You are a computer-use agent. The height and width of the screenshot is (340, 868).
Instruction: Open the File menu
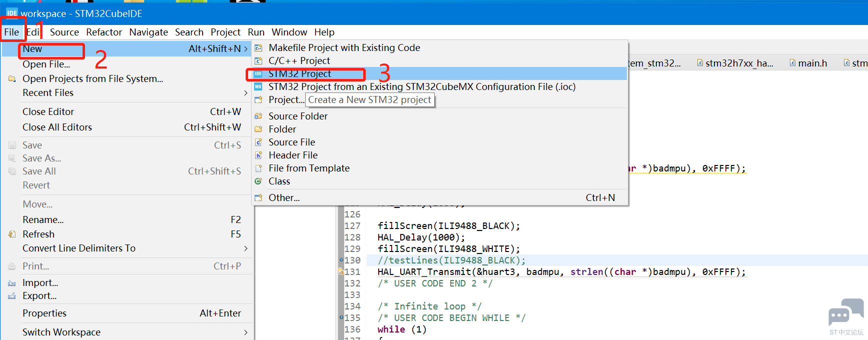click(x=12, y=32)
